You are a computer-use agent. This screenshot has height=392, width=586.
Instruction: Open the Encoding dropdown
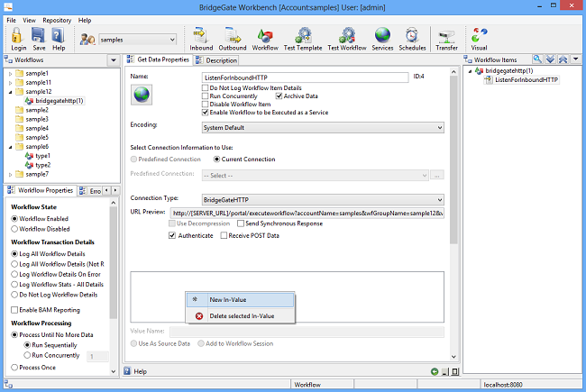pos(321,128)
